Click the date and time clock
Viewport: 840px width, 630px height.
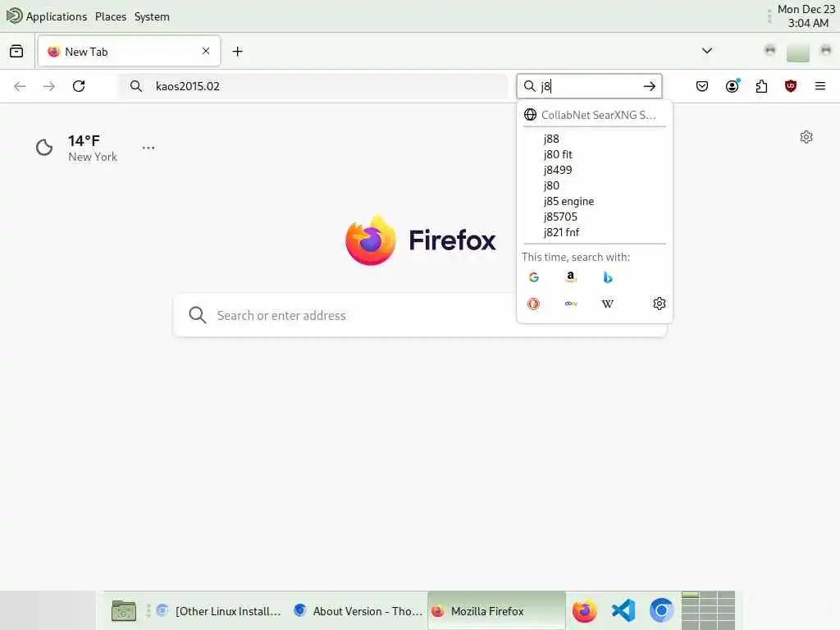click(x=806, y=16)
